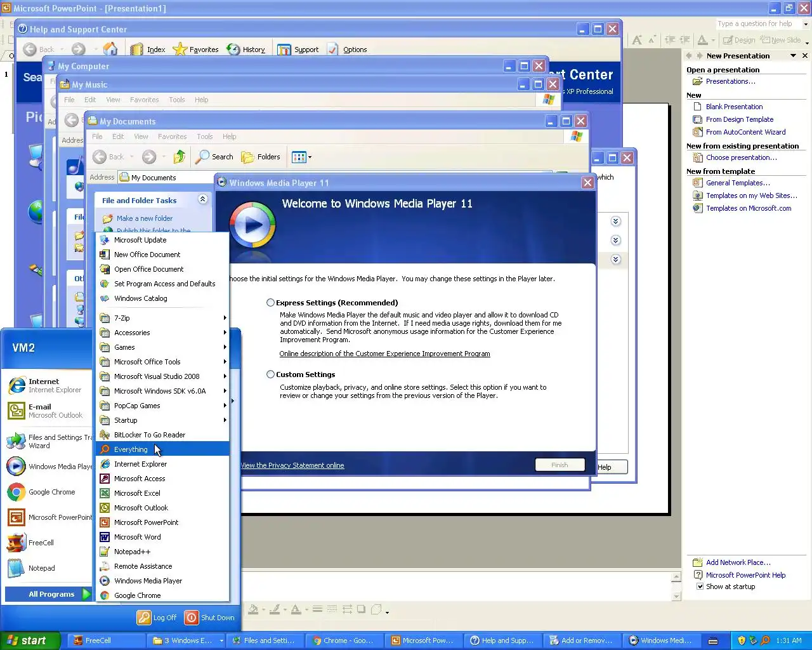Select Express Settings (Recommended) radio button
This screenshot has width=812, height=650.
click(x=271, y=303)
